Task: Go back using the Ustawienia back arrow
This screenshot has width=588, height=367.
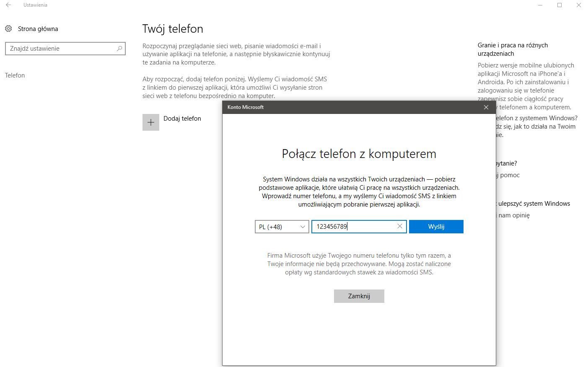Action: point(8,5)
